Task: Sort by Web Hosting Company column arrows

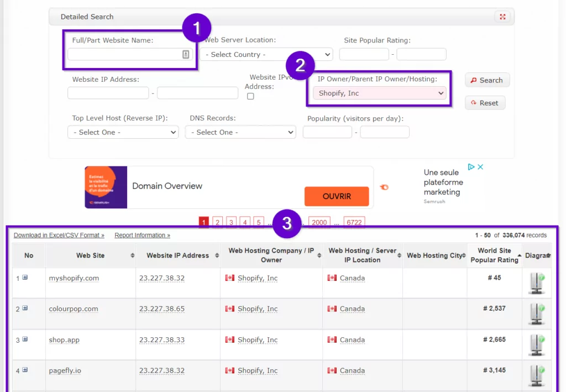Action: [319, 255]
